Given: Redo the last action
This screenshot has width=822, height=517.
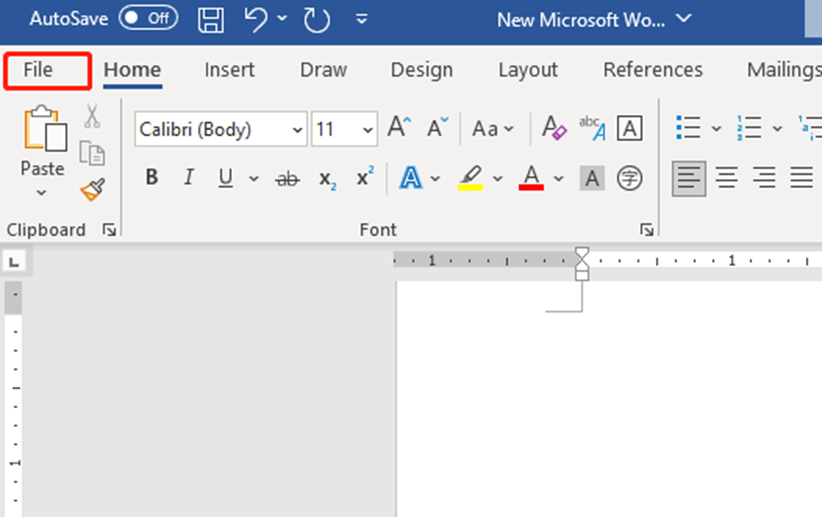Looking at the screenshot, I should [x=317, y=20].
